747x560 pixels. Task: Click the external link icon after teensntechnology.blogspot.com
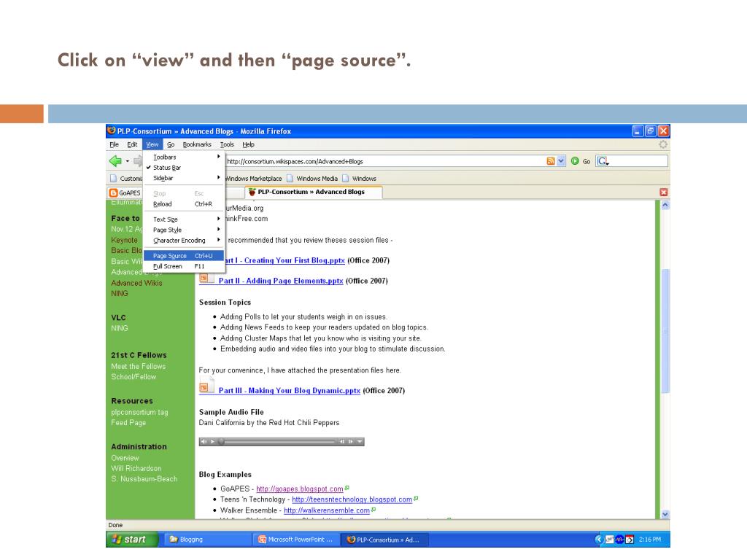416,499
